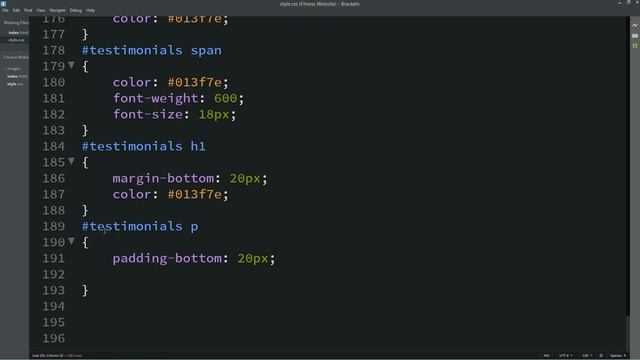Image resolution: width=640 pixels, height=360 pixels.
Task: Click the #testimonials span selector on line 178
Action: [152, 50]
